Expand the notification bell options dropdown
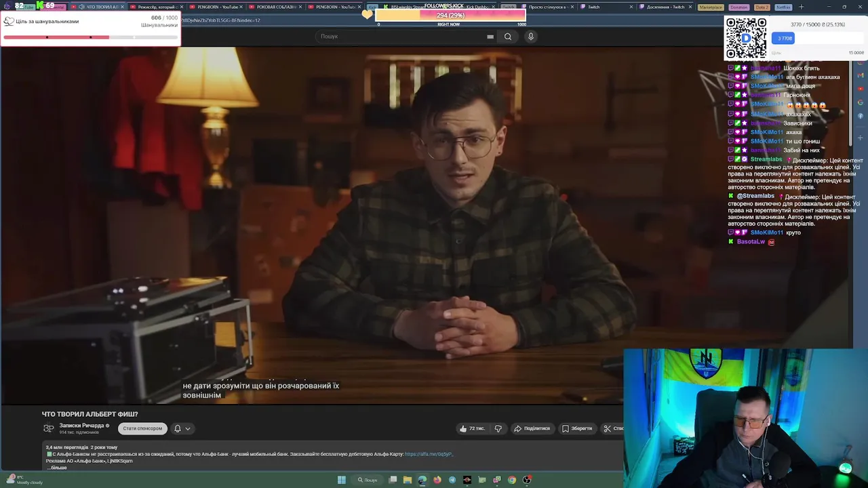The width and height of the screenshot is (868, 488). click(x=188, y=428)
